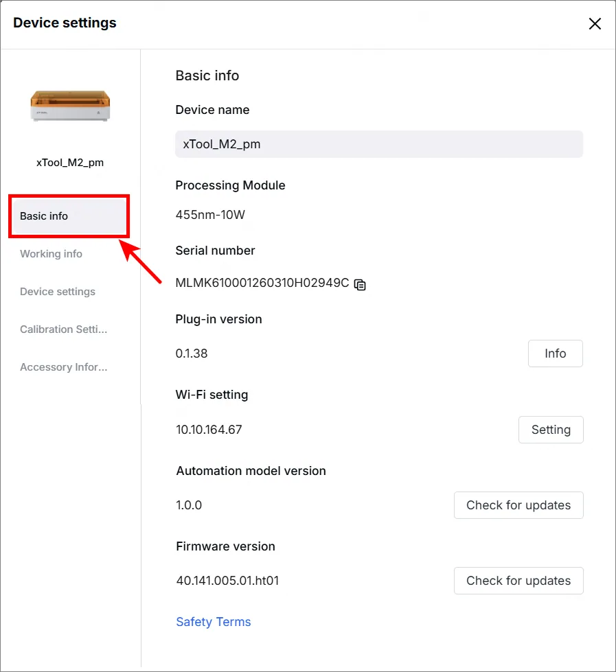
Task: Go to the Accessory Information tab
Action: 63,367
